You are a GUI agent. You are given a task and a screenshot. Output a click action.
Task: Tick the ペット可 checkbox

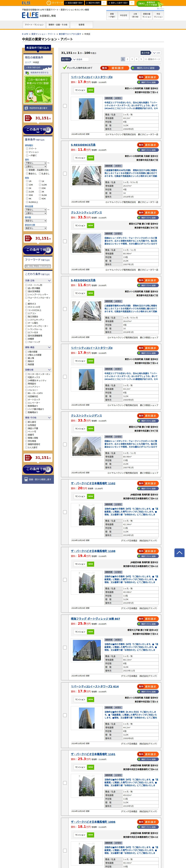click(x=26, y=432)
